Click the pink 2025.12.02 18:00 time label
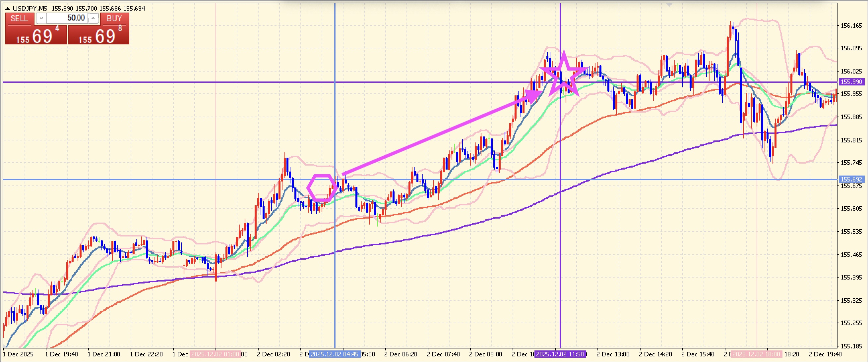 pos(756,354)
